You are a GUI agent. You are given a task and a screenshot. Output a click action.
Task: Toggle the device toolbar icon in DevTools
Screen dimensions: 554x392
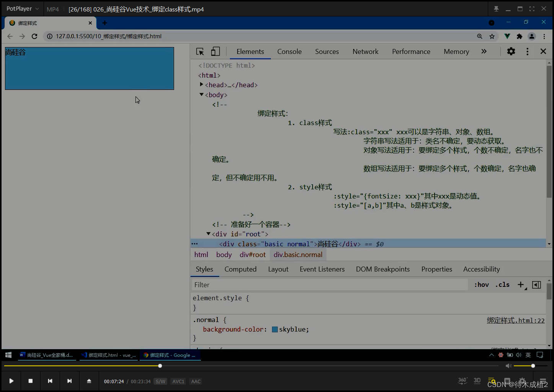pos(215,52)
